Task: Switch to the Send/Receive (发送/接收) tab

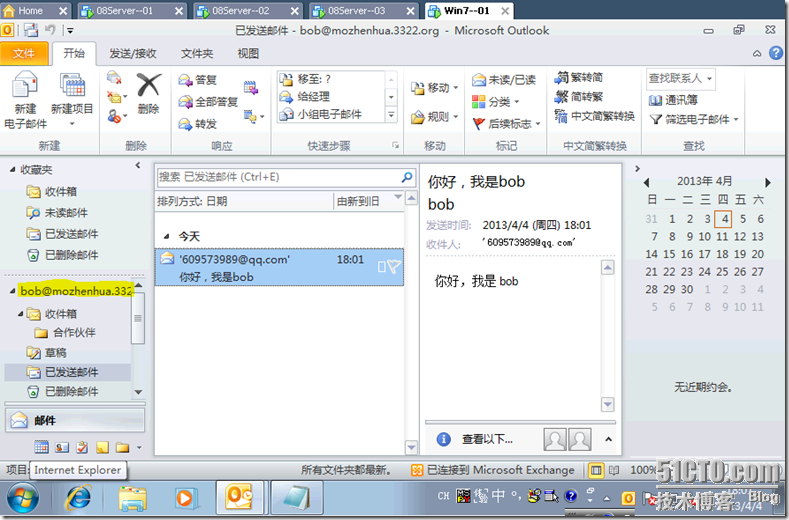Action: 133,53
